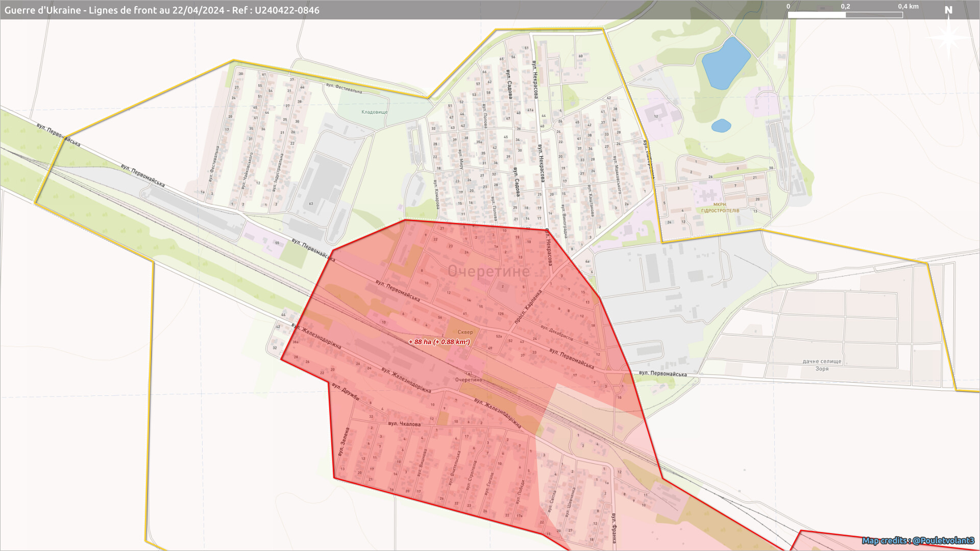Click the вул. Франка street label
Image resolution: width=980 pixels, height=551 pixels.
pos(614,528)
